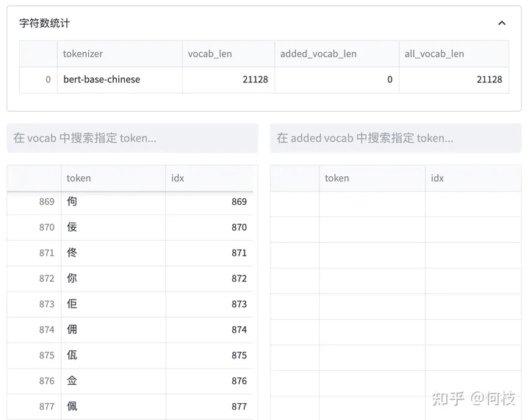The width and height of the screenshot is (529, 420).
Task: Click idx value 877 cell
Action: click(209, 407)
